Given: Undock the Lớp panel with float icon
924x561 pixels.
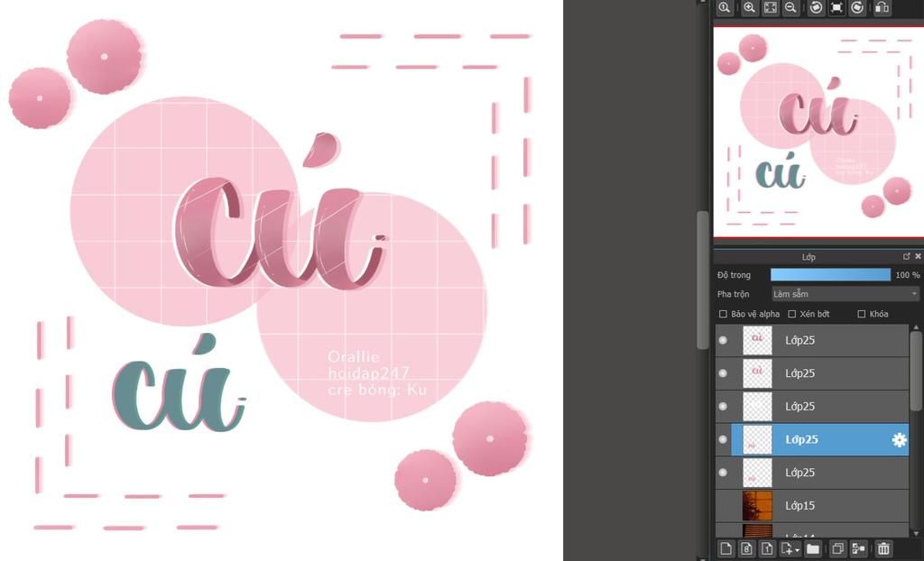Looking at the screenshot, I should point(906,256).
